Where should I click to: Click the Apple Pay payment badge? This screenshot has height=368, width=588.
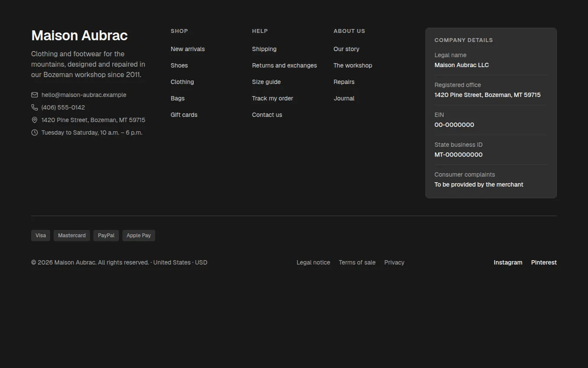tap(139, 236)
